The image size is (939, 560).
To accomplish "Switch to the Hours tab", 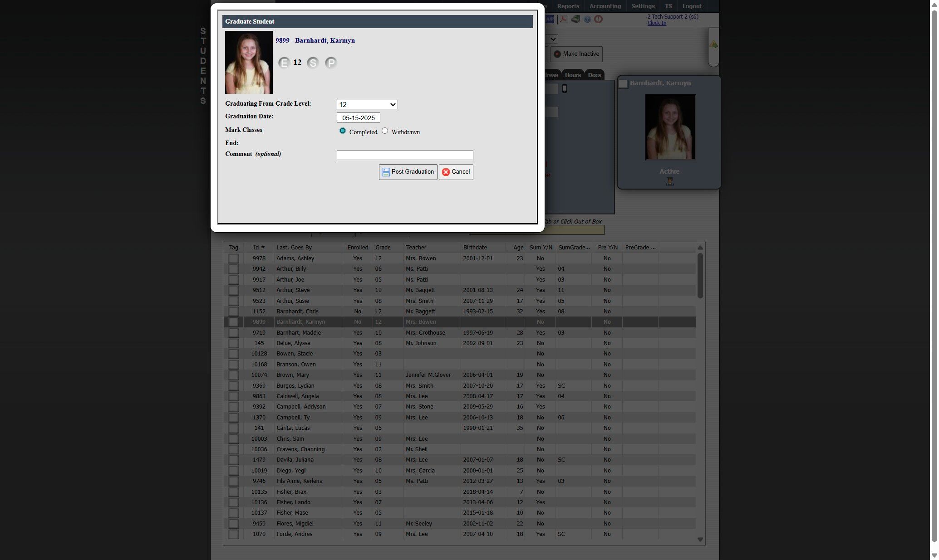I will tap(573, 75).
